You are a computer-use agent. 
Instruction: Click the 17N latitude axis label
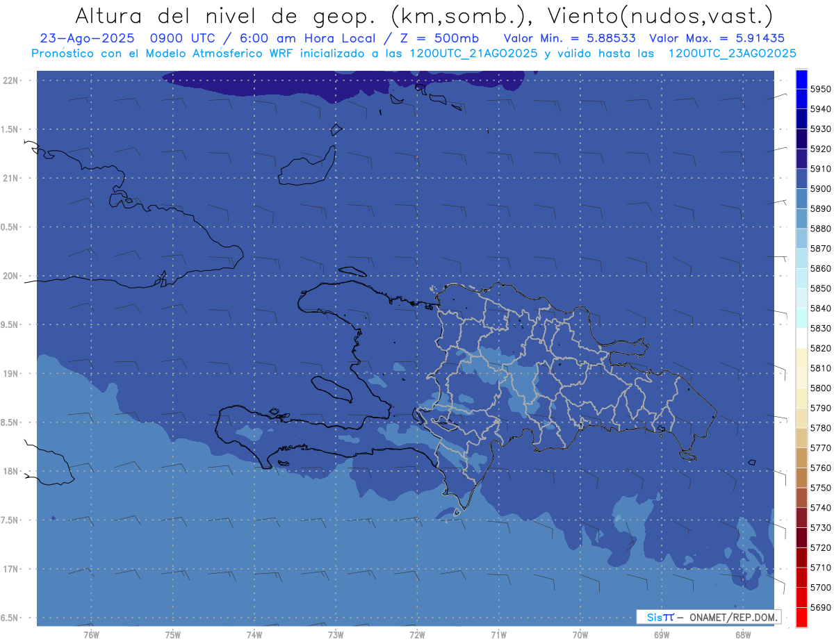point(10,569)
